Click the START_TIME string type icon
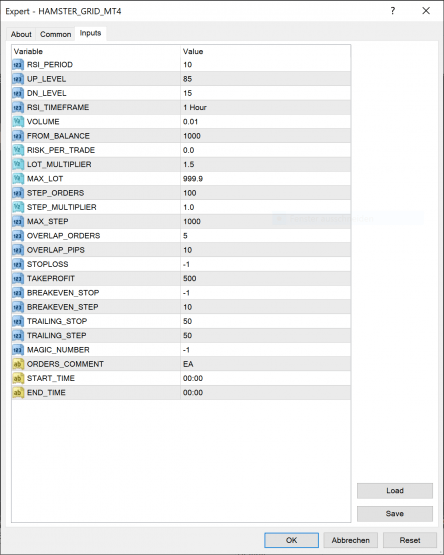The height and width of the screenshot is (555, 444). pos(18,378)
